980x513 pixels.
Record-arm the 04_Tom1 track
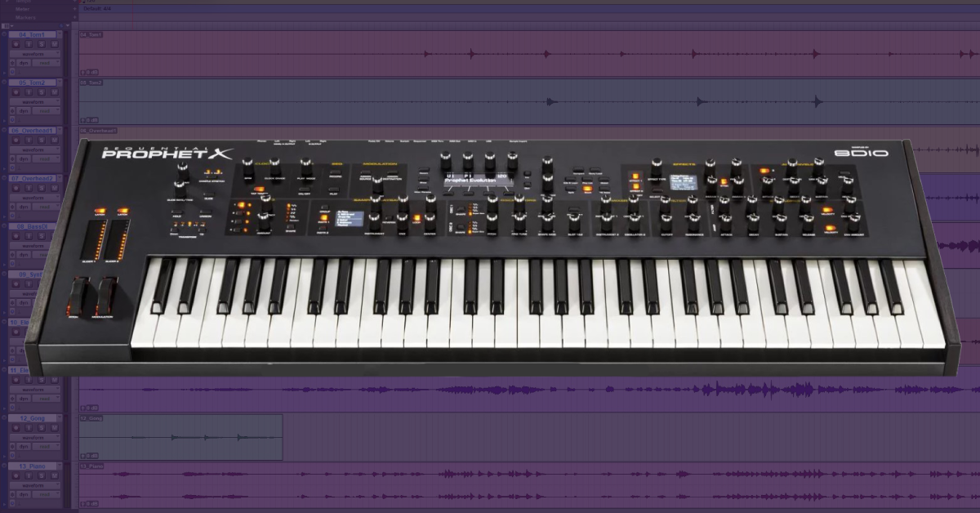pos(15,44)
